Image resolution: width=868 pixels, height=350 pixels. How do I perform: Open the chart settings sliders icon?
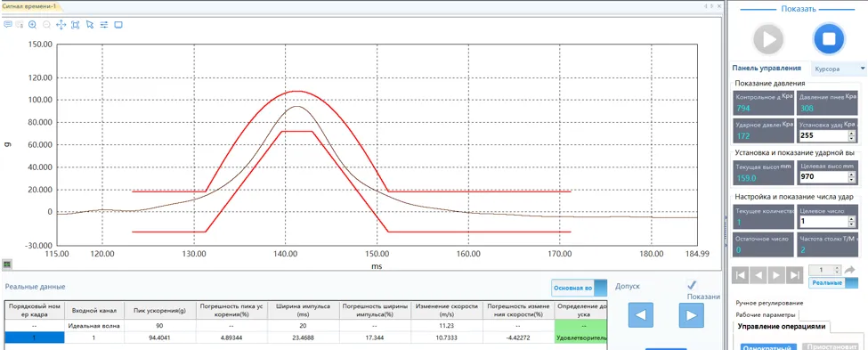tap(103, 24)
